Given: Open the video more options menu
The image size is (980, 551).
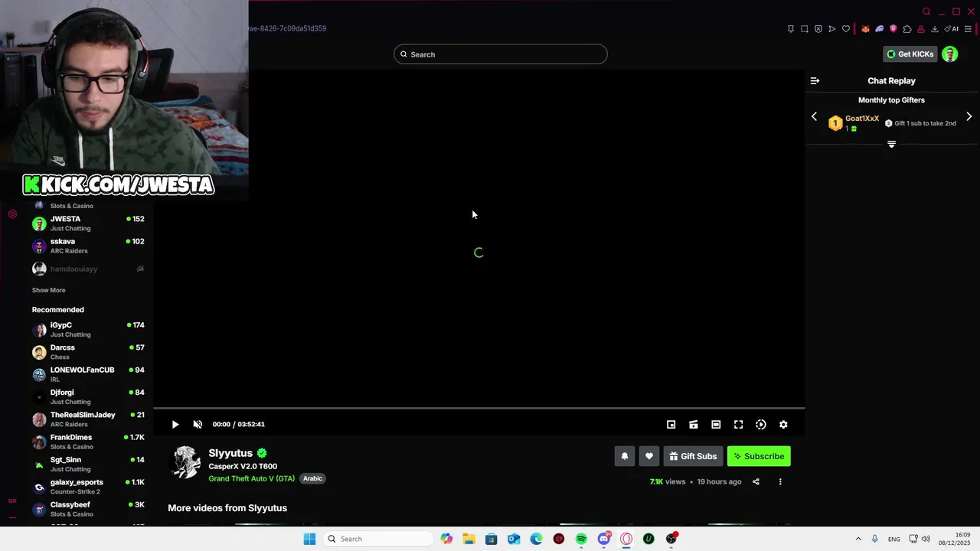Looking at the screenshot, I should pyautogui.click(x=780, y=481).
